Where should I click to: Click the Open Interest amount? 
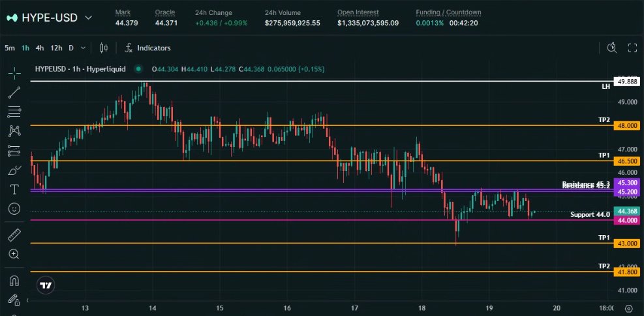tap(368, 23)
